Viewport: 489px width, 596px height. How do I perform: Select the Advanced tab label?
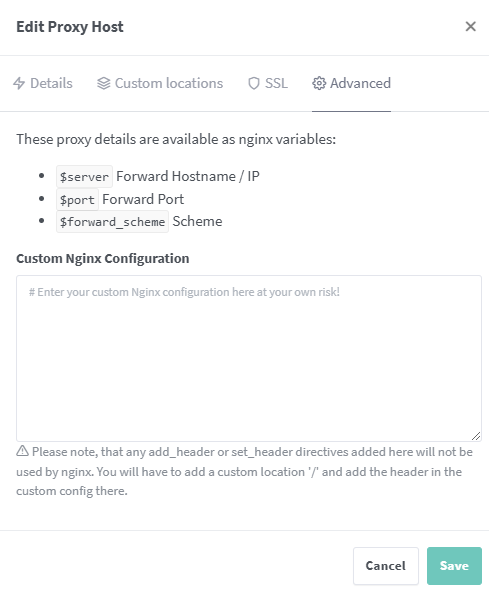click(x=360, y=83)
